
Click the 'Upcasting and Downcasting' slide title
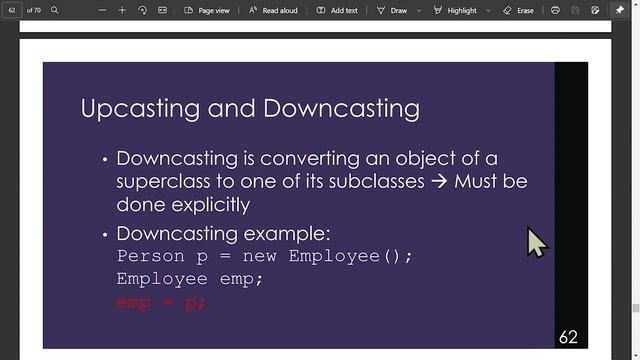click(250, 109)
